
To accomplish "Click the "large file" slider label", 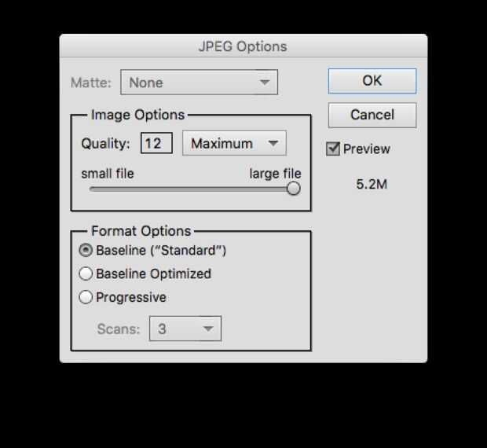I will pos(275,174).
